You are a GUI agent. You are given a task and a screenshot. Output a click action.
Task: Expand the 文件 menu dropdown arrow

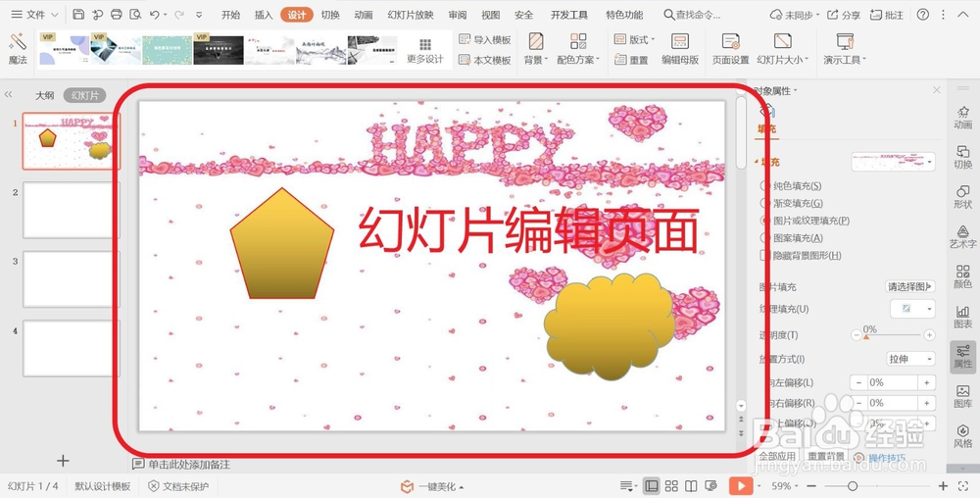click(x=54, y=15)
